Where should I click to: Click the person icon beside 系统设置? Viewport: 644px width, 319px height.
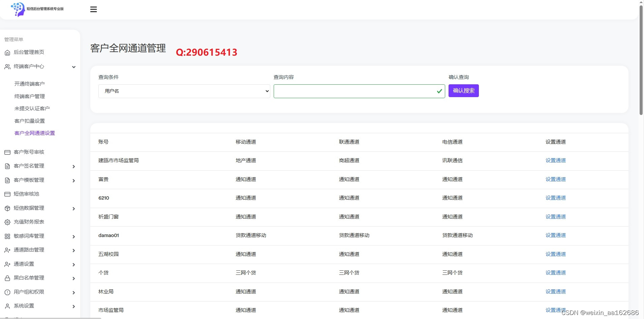point(7,306)
